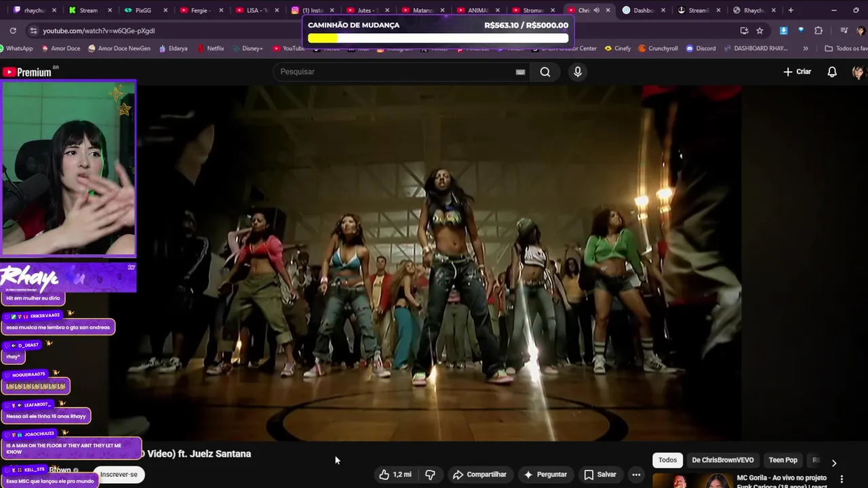This screenshot has width=868, height=488.
Task: Close the PixGG tab
Action: tap(165, 10)
